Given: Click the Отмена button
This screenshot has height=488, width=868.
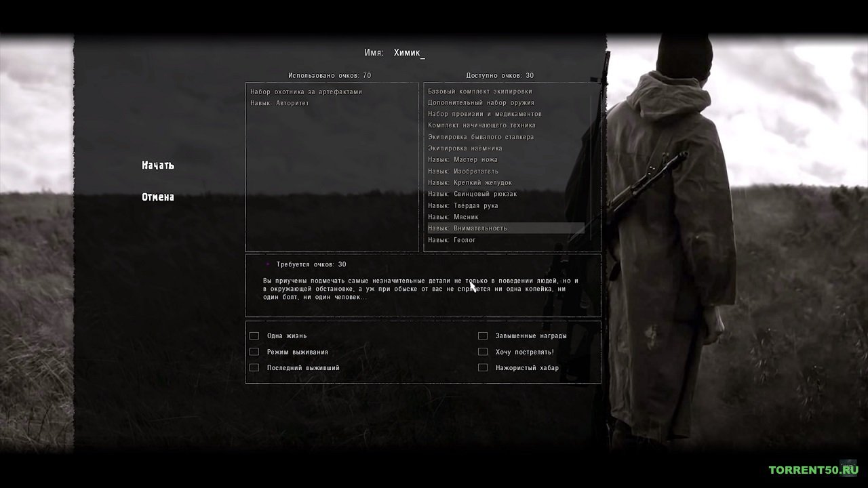Looking at the screenshot, I should (x=158, y=197).
